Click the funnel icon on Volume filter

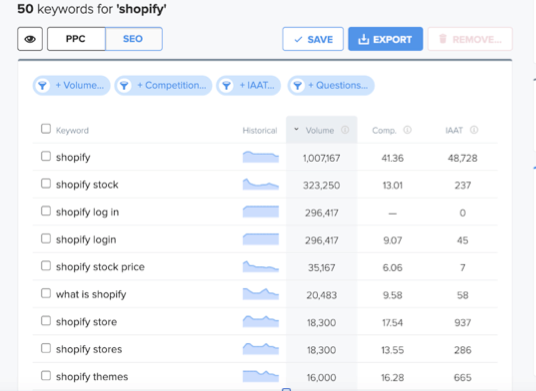pos(42,85)
